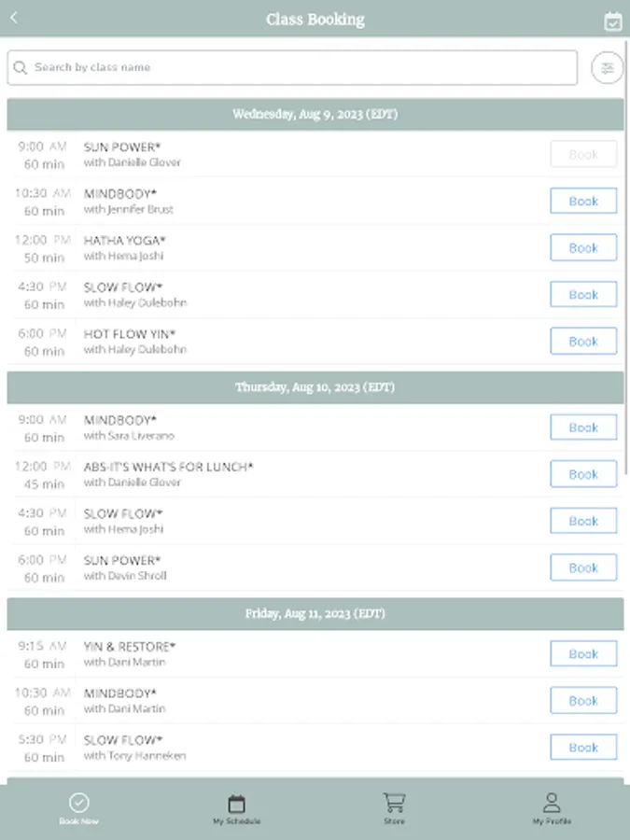Search by class name field
The height and width of the screenshot is (840, 630).
coord(299,68)
